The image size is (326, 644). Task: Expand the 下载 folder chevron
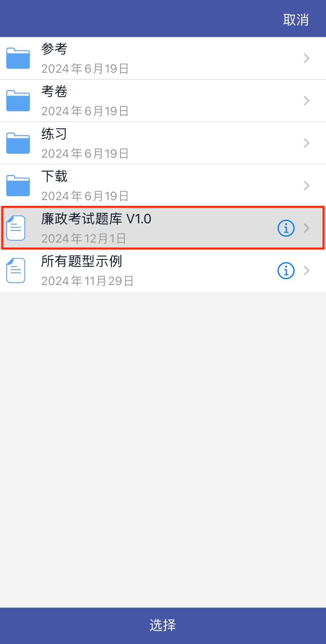point(307,186)
